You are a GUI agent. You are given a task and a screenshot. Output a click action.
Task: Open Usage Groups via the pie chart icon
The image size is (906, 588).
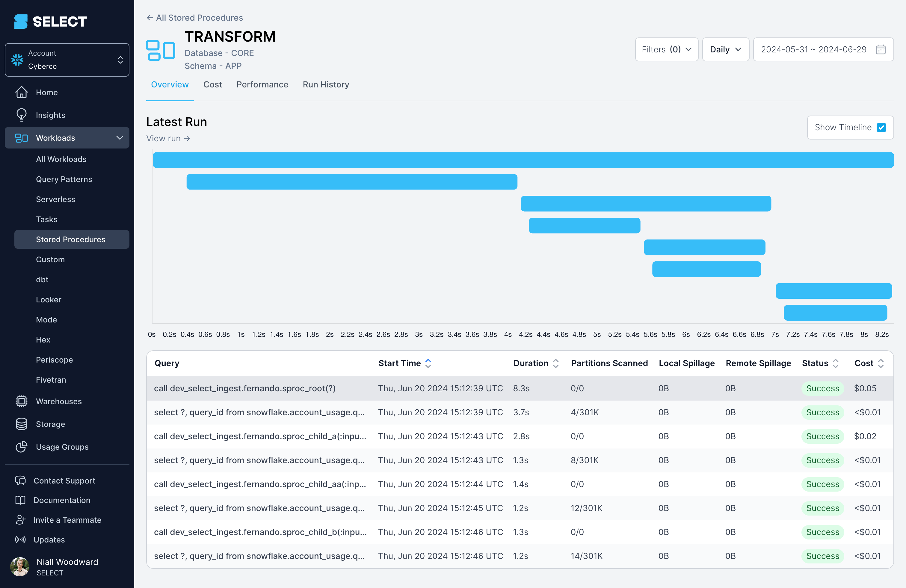pyautogui.click(x=21, y=447)
